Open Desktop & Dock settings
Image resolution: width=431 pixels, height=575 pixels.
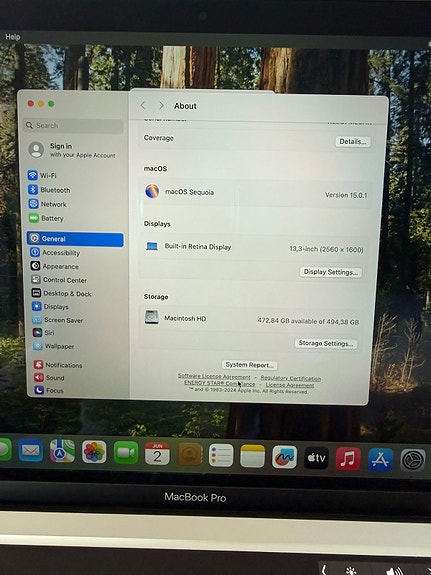62,293
